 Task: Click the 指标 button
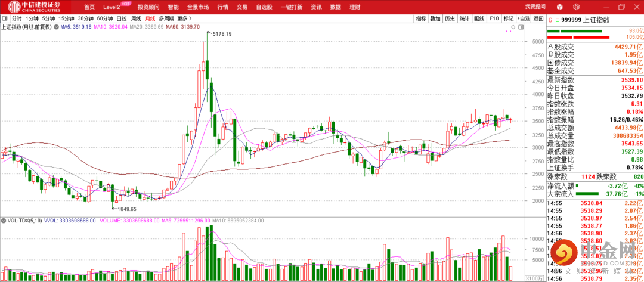point(421,18)
